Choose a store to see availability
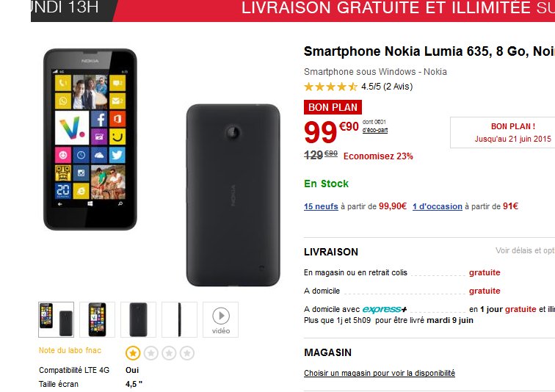Image resolution: width=555 pixels, height=392 pixels. click(x=380, y=373)
